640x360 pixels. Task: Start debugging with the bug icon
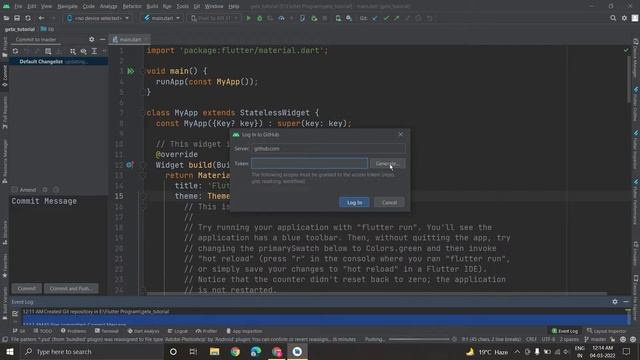pyautogui.click(x=259, y=18)
